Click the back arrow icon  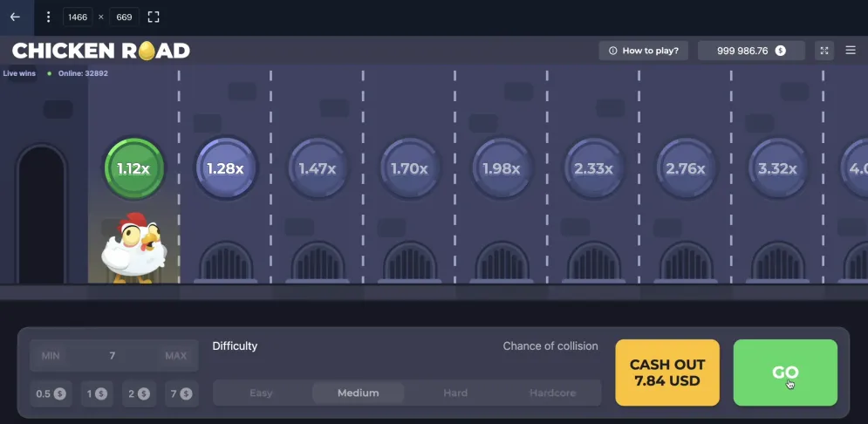pos(15,17)
